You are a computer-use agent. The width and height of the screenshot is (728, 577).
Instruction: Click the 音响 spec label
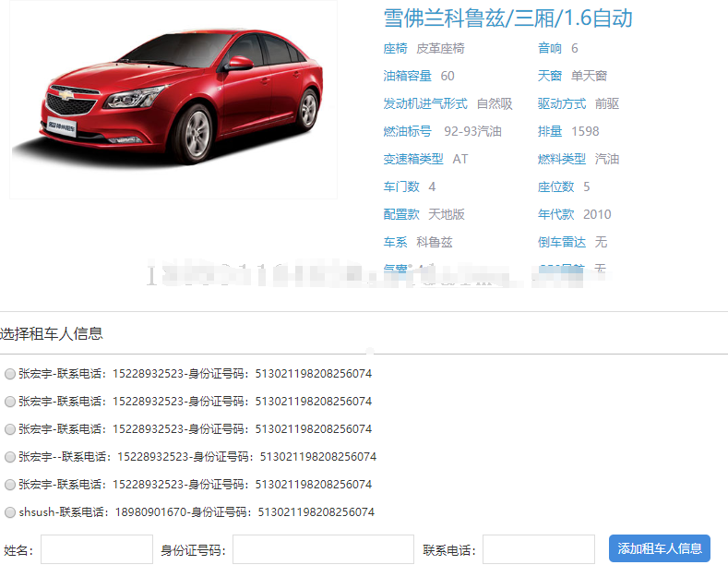coord(550,48)
